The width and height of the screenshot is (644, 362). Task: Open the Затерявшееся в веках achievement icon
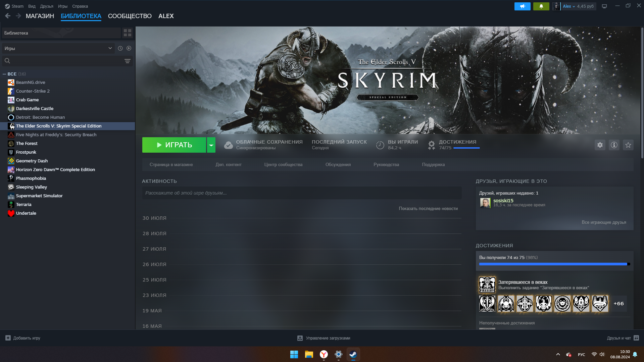click(487, 285)
